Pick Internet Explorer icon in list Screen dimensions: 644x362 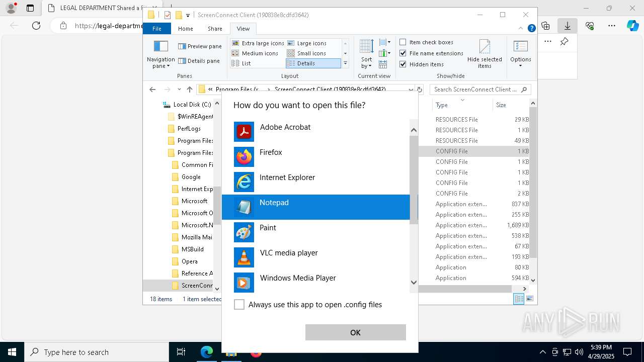pos(244,182)
